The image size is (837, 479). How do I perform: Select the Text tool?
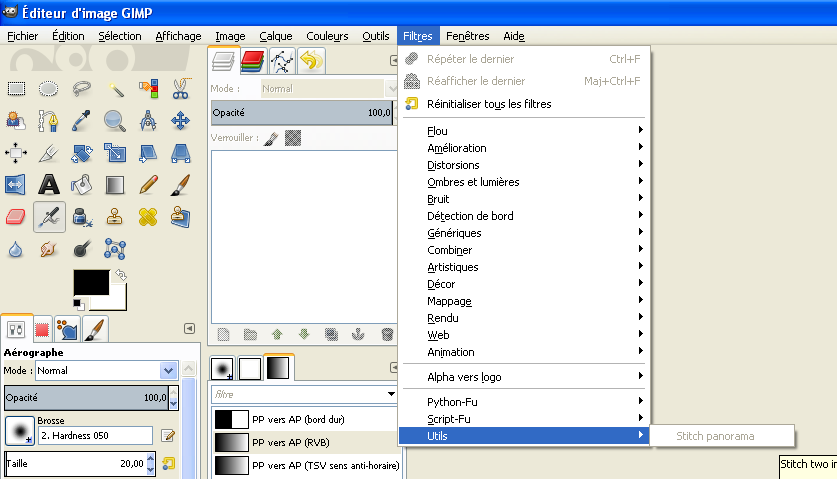(x=49, y=185)
